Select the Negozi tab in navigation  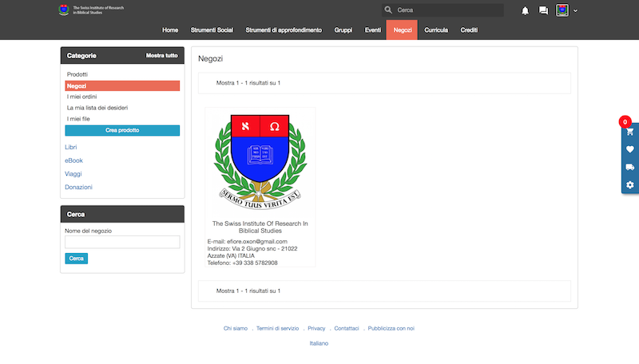click(402, 30)
